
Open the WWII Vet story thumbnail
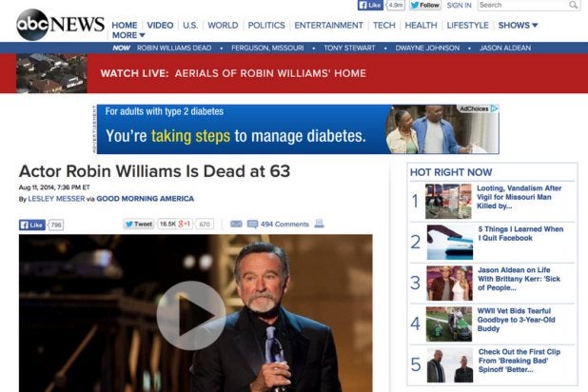click(x=448, y=323)
